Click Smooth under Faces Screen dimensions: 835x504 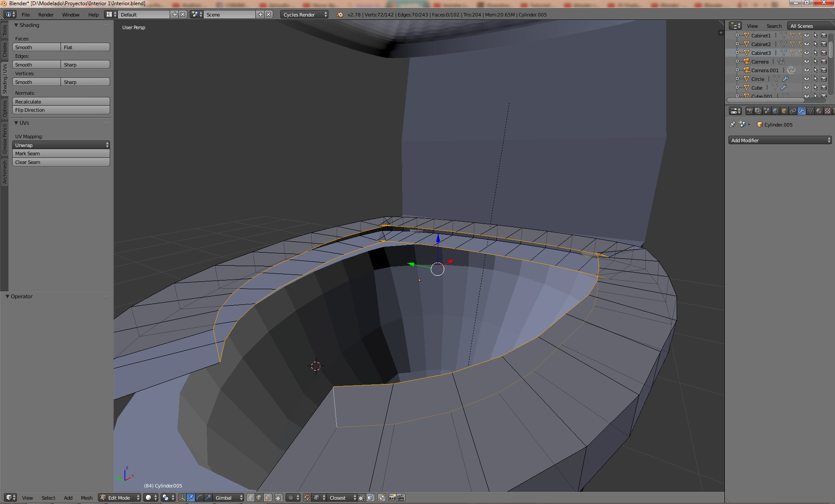pyautogui.click(x=37, y=47)
